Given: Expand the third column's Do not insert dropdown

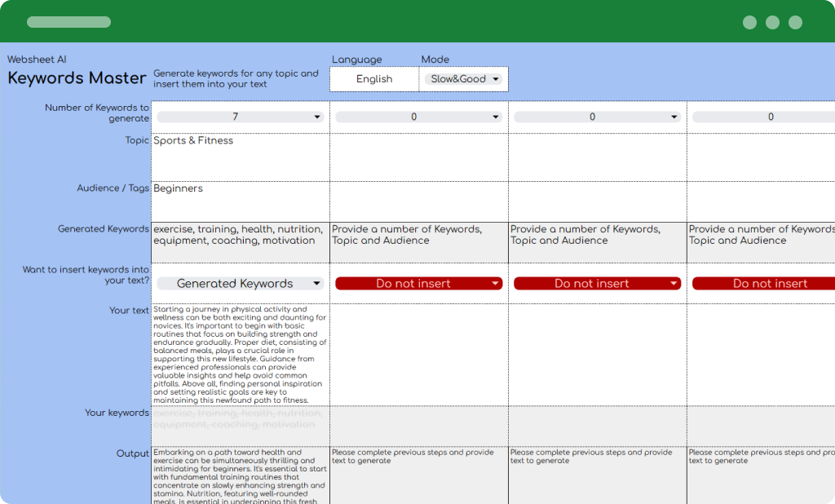Looking at the screenshot, I should pyautogui.click(x=598, y=284).
